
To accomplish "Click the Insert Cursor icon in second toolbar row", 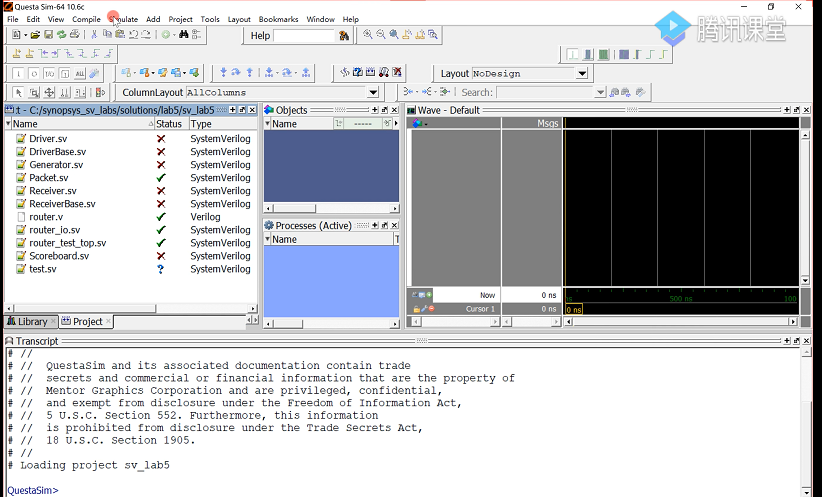I will click(17, 53).
